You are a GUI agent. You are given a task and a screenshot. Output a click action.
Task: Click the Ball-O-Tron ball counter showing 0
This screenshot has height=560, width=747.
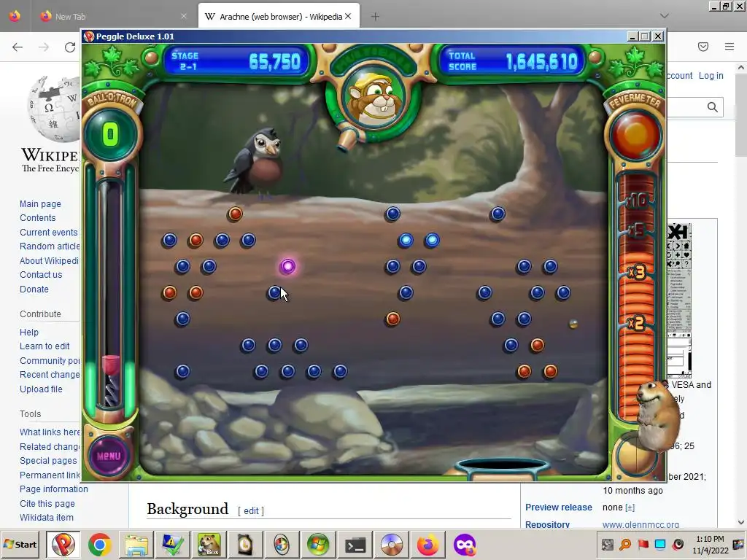[x=111, y=134]
